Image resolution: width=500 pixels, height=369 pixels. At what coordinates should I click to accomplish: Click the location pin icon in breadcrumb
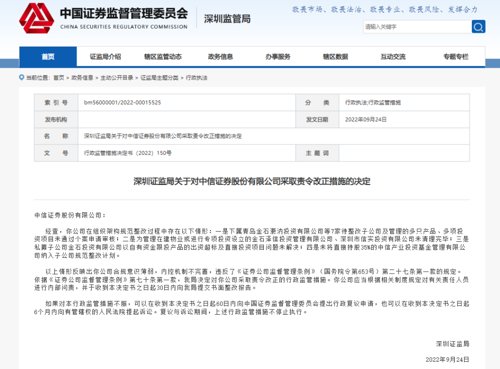pos(22,77)
